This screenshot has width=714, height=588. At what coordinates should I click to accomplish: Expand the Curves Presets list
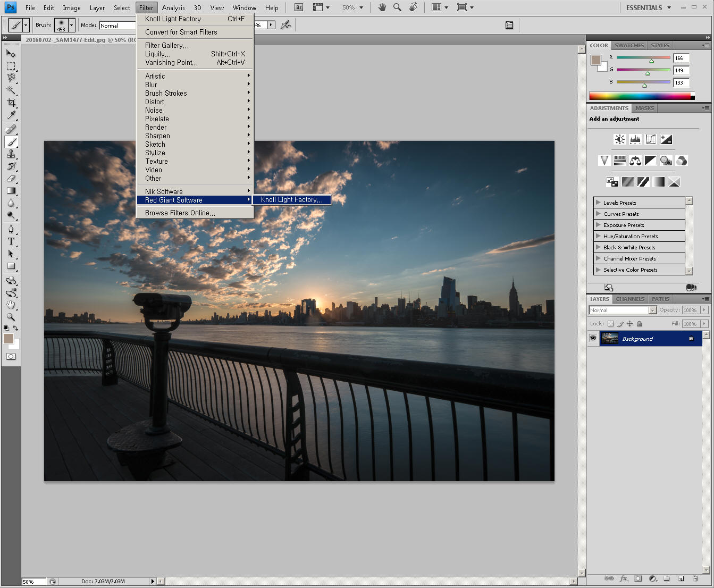599,214
